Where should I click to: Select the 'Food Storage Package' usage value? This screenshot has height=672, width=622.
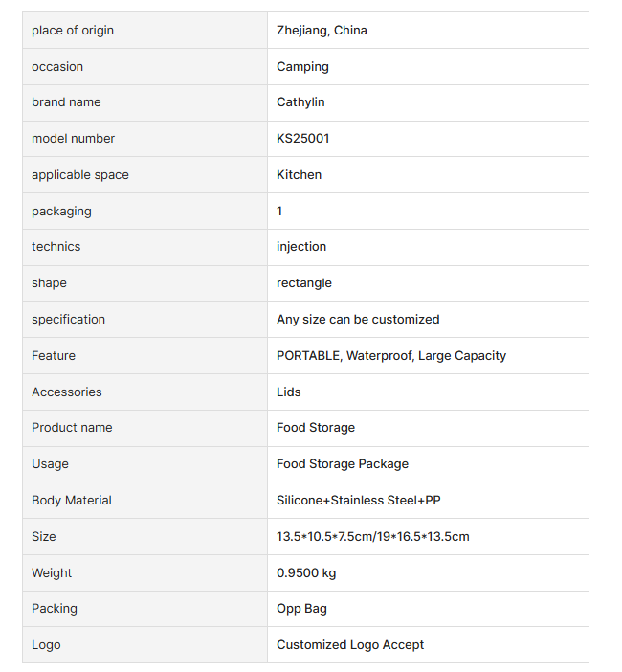pos(343,464)
